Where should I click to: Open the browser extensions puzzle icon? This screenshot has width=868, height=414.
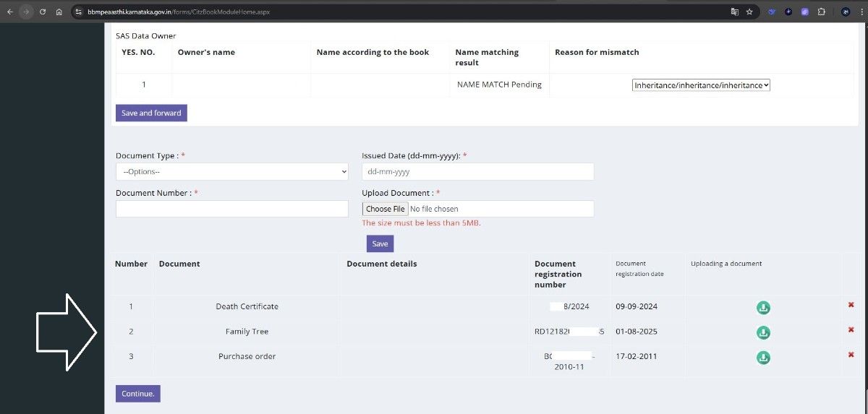click(821, 12)
